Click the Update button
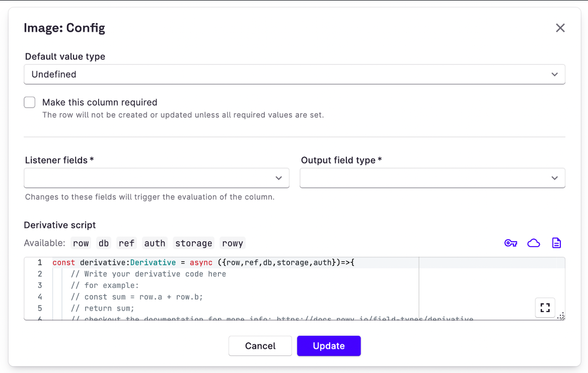 (329, 346)
